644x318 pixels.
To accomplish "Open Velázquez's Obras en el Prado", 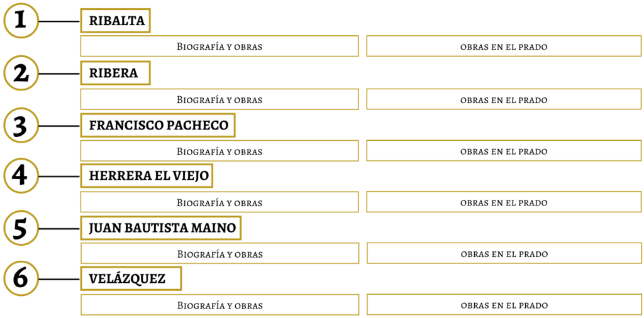I will [504, 305].
